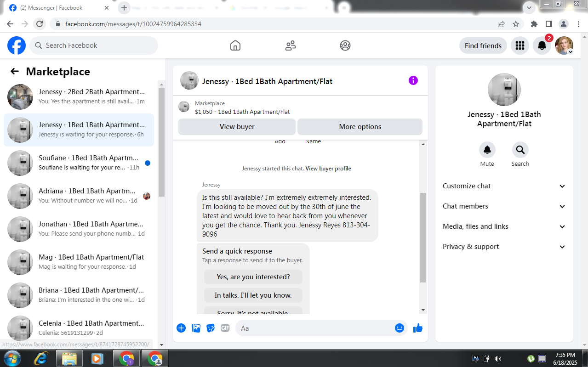Open new browser tab plus button
The width and height of the screenshot is (588, 367).
(x=124, y=8)
